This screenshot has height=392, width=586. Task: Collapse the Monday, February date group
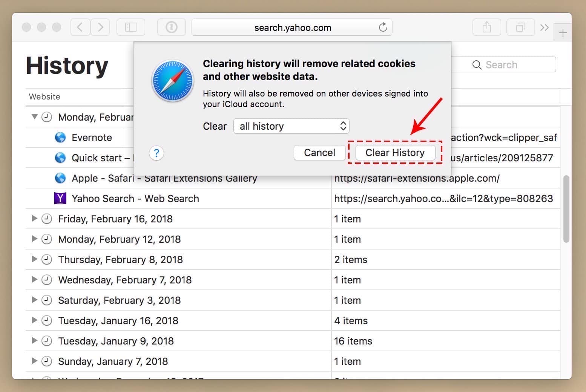click(34, 117)
